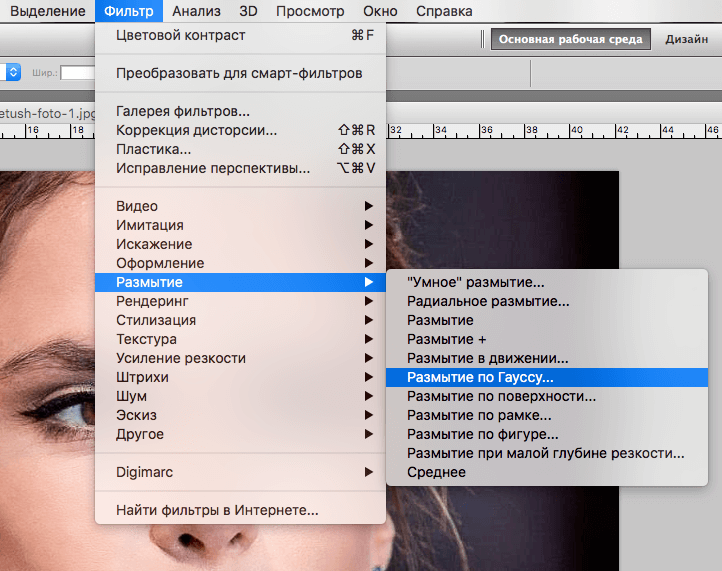Screen dimensions: 722x571
Task: Close the open Фильтр menu
Action: (128, 11)
